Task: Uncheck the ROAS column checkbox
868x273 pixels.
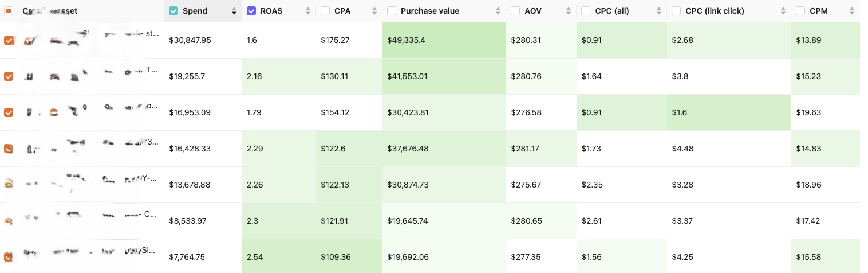Action: [x=251, y=11]
